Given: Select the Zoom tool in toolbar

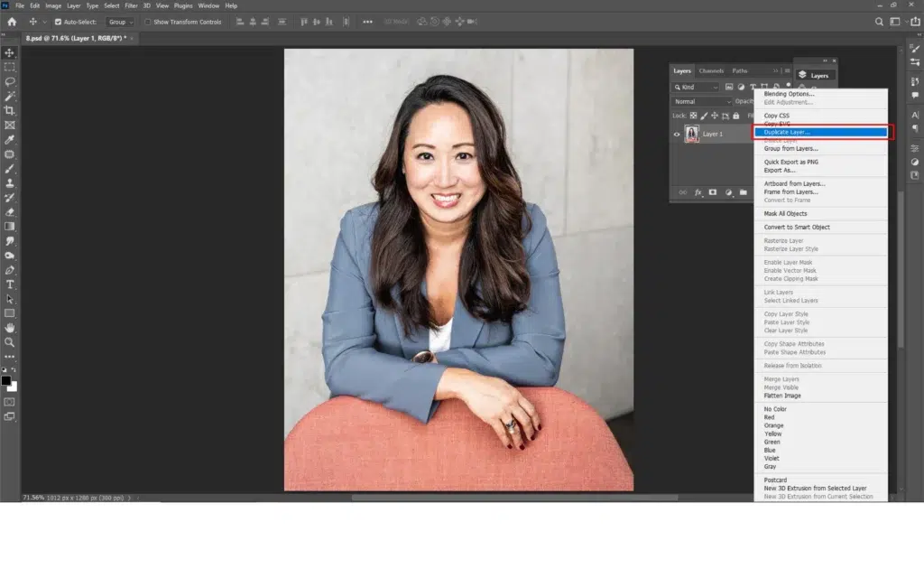Looking at the screenshot, I should click(x=10, y=342).
